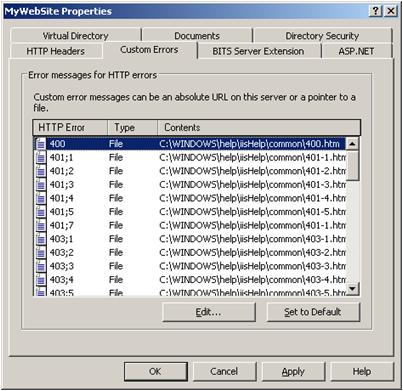Switch to the HTTP Headers tab
The width and height of the screenshot is (403, 391).
pos(56,51)
